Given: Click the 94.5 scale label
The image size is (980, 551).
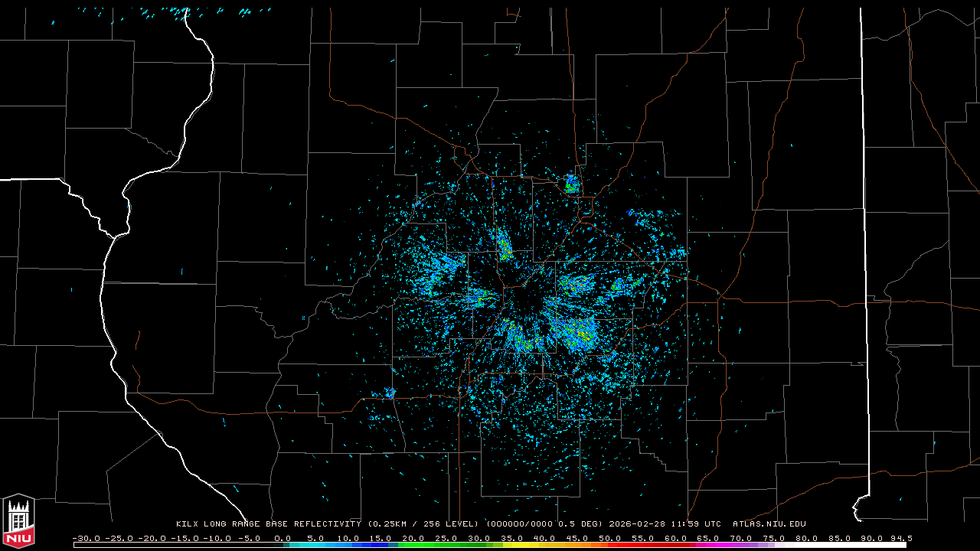Looking at the screenshot, I should [900, 538].
